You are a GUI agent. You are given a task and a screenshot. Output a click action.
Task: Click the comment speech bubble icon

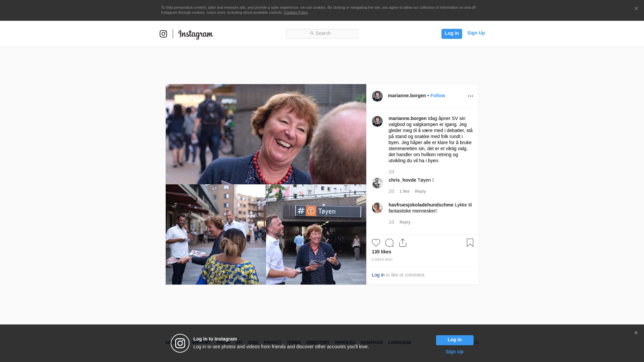tap(389, 243)
